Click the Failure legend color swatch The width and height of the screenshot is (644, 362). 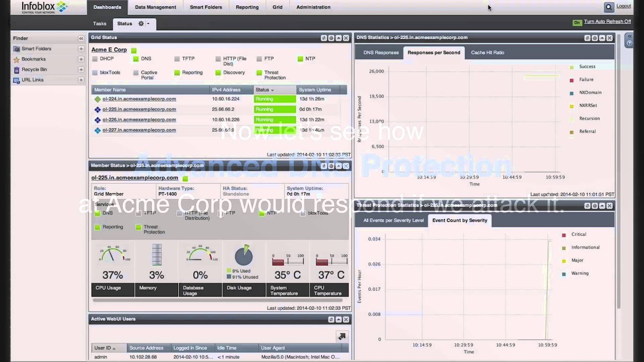coord(572,80)
